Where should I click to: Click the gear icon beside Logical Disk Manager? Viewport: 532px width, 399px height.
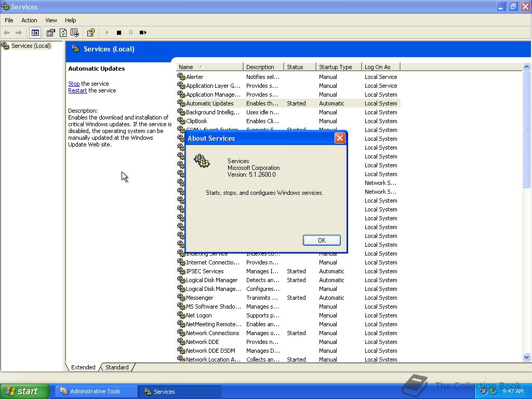[x=181, y=280]
